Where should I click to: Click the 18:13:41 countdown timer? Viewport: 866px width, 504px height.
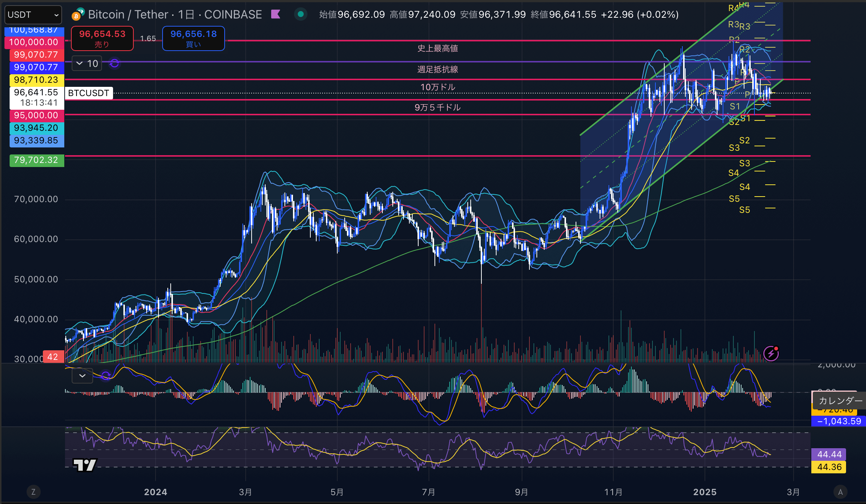click(39, 103)
